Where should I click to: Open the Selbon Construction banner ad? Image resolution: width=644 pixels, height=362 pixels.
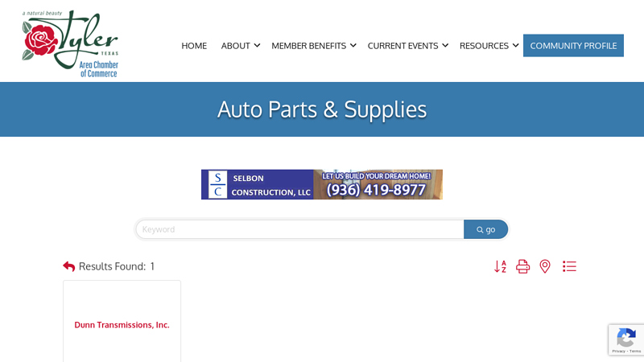[322, 185]
